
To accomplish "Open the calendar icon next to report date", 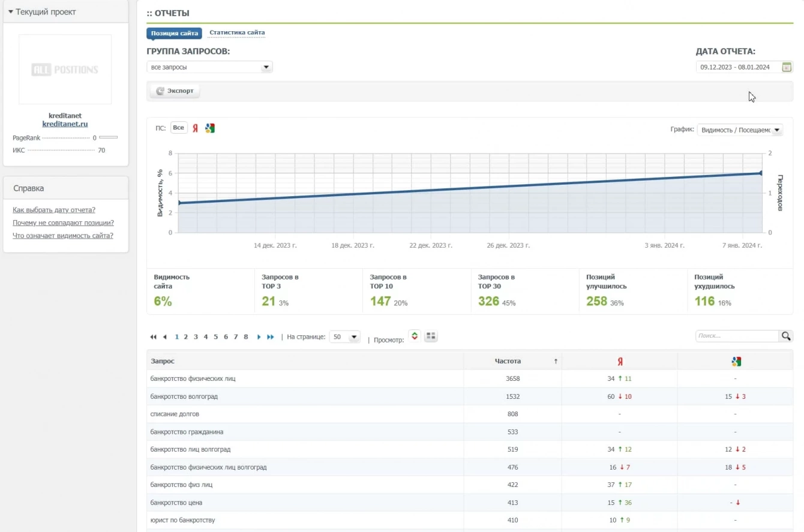I will click(x=787, y=67).
